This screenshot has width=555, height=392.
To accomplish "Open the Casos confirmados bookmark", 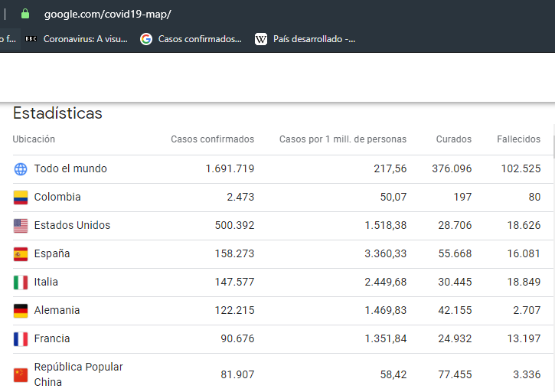I will (191, 39).
